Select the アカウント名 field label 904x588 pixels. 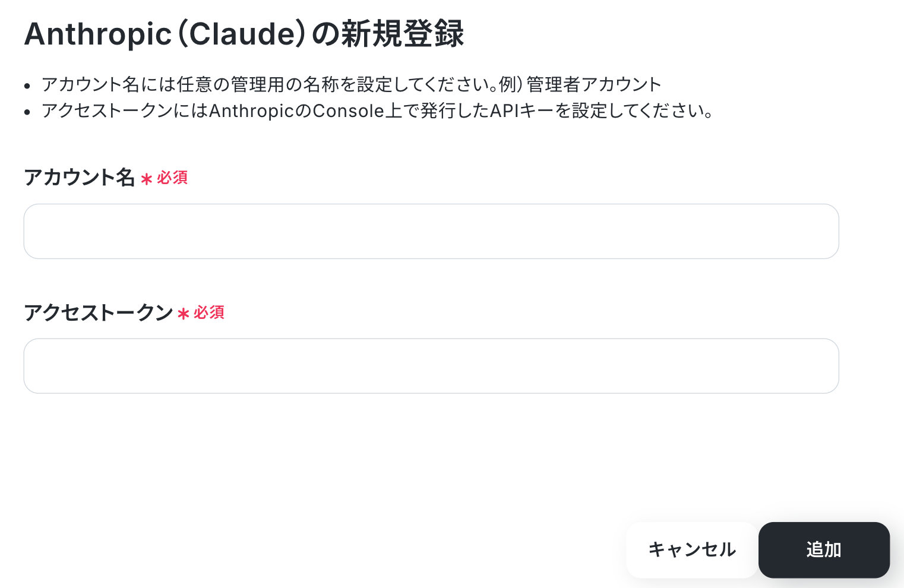pos(80,178)
